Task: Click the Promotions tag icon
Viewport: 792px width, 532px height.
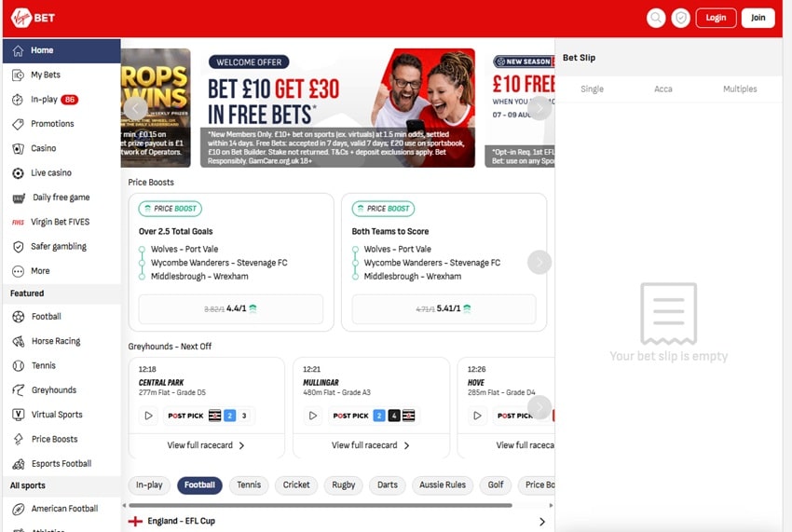Action: (19, 124)
